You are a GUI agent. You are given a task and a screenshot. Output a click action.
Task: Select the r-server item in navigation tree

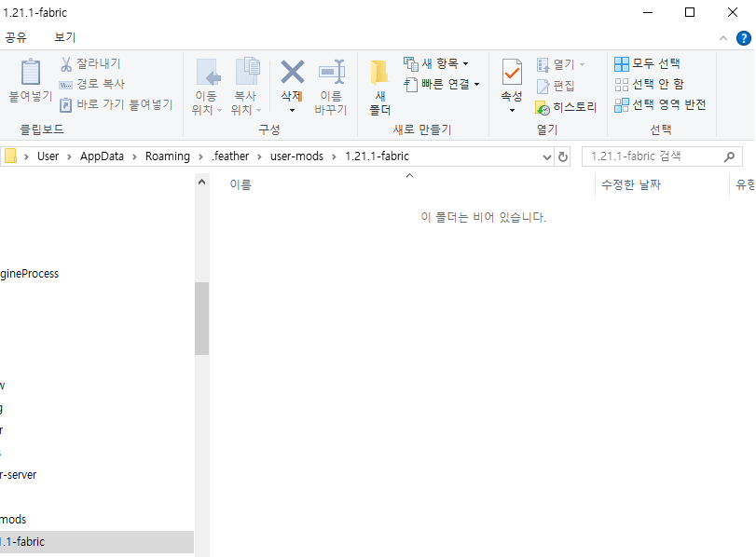pos(19,475)
